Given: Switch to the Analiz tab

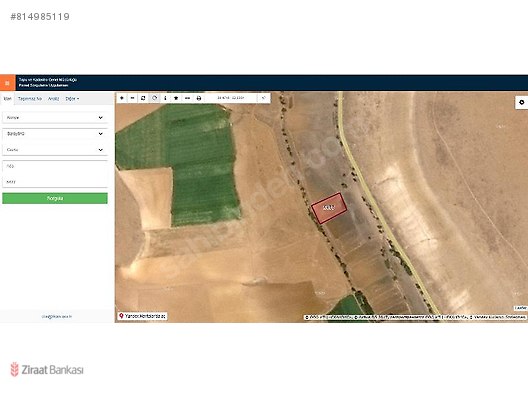Looking at the screenshot, I should 54,99.
